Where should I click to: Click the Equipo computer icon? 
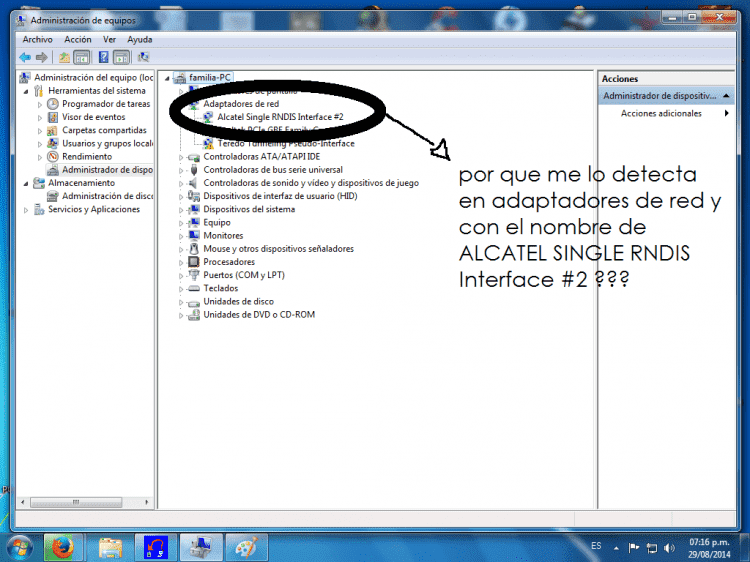coord(193,222)
